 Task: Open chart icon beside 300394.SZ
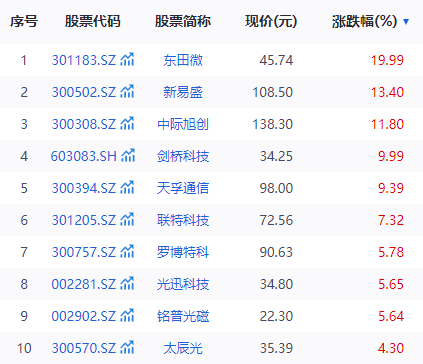click(127, 187)
